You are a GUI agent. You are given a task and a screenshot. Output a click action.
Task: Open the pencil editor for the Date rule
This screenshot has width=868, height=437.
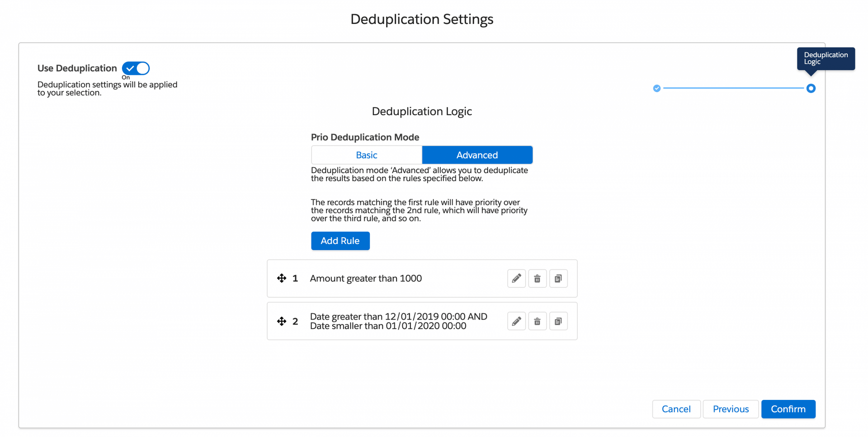click(516, 321)
